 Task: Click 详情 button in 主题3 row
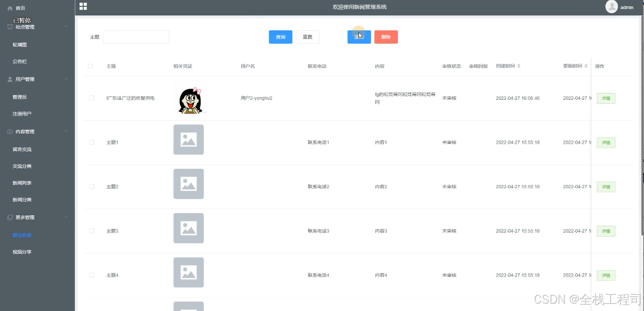[x=606, y=231]
